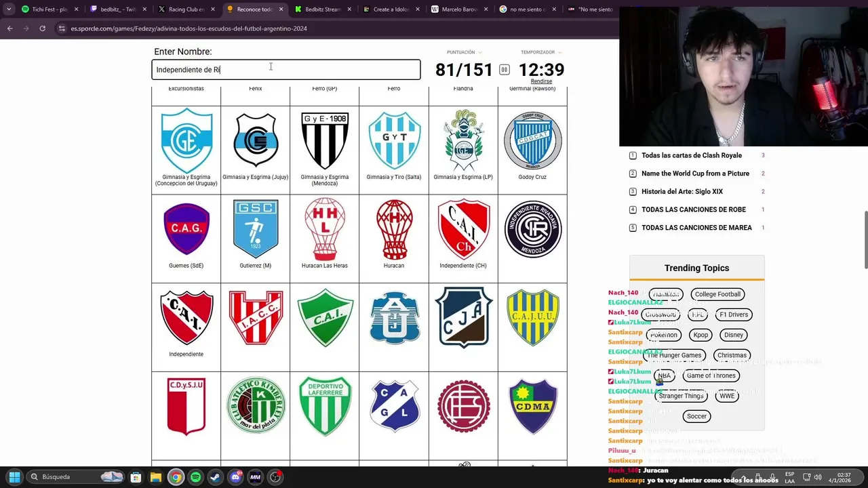Click the browser address bar URL
The width and height of the screenshot is (868, 488).
click(x=189, y=28)
